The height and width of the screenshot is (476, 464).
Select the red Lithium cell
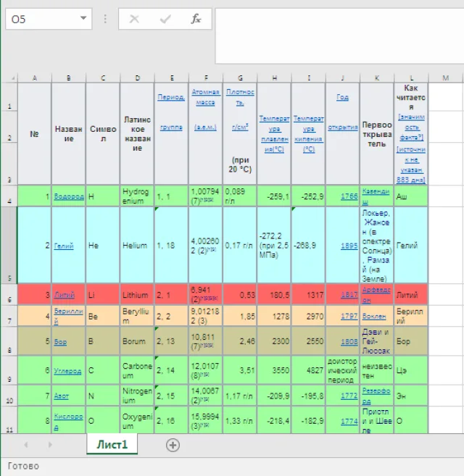point(137,295)
